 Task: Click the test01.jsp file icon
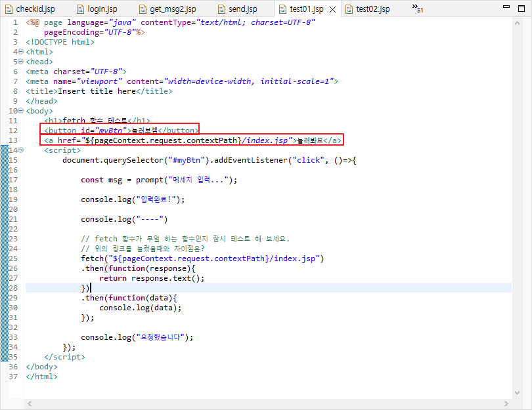282,9
